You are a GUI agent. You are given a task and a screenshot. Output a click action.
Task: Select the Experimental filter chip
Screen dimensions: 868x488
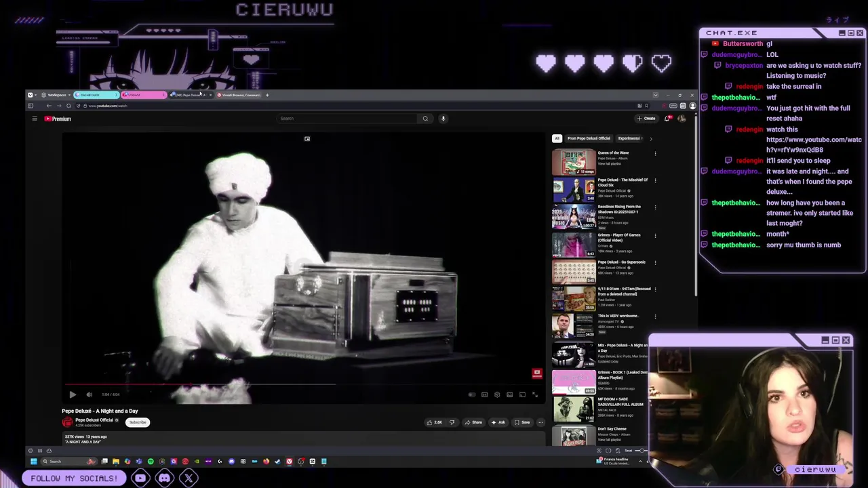tap(629, 138)
